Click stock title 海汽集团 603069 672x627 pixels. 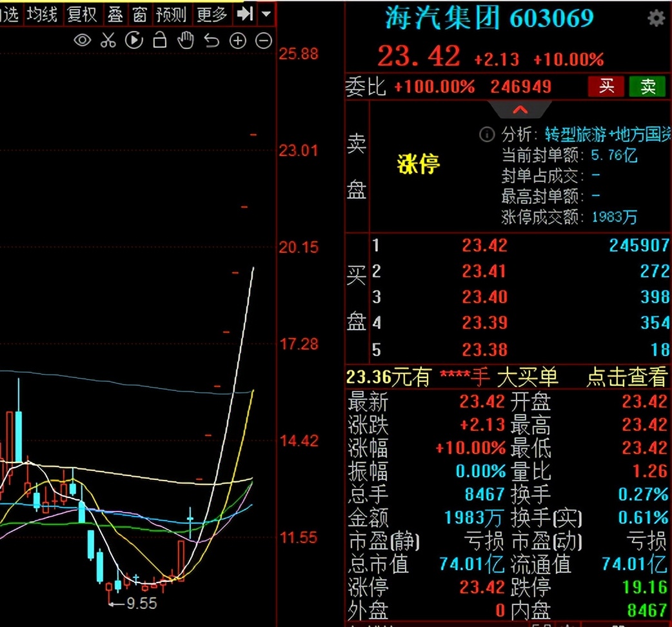pos(489,19)
